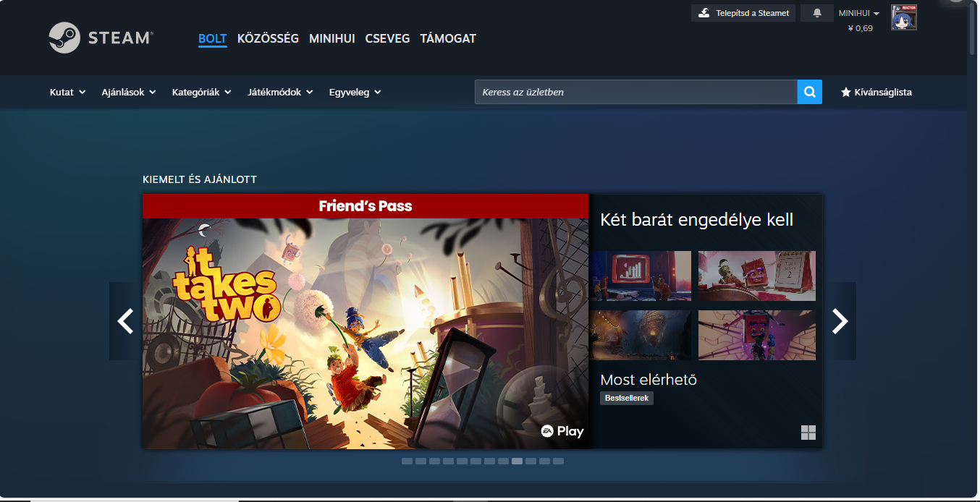Click the Windows platform icon
The height and width of the screenshot is (502, 980).
808,433
